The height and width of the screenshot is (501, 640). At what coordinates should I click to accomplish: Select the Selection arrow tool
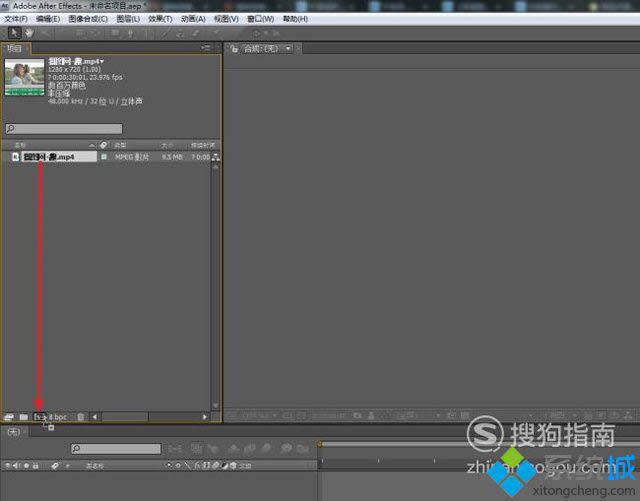[x=14, y=33]
